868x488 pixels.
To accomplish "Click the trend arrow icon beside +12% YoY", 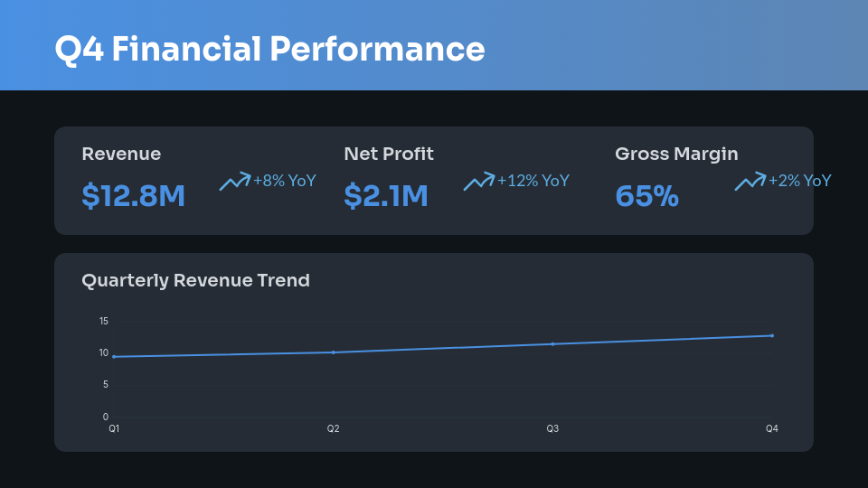I will click(x=478, y=182).
